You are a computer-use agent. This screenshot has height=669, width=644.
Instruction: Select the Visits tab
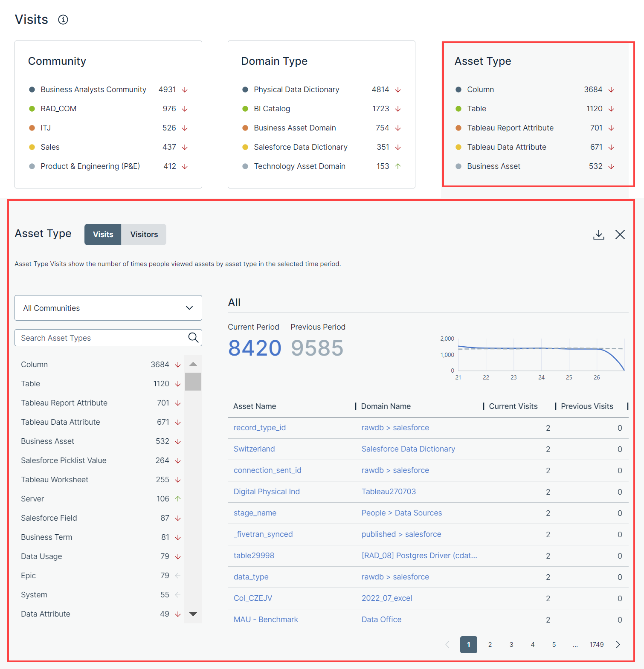tap(103, 235)
